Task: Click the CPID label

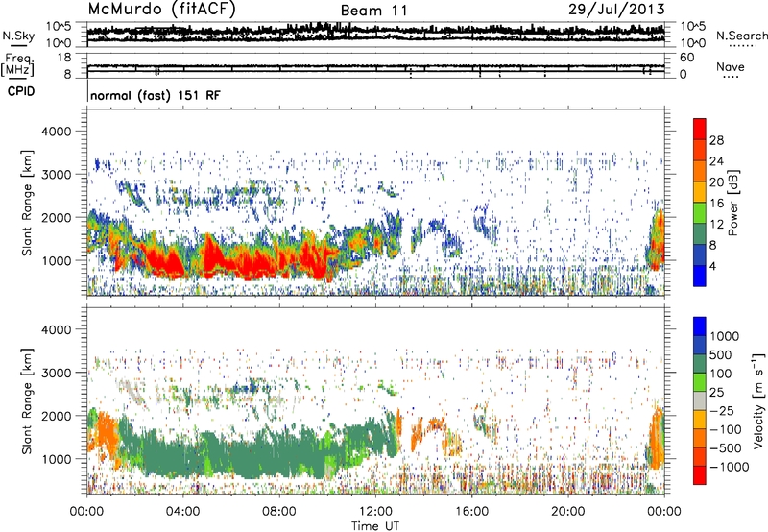Action: [21, 91]
